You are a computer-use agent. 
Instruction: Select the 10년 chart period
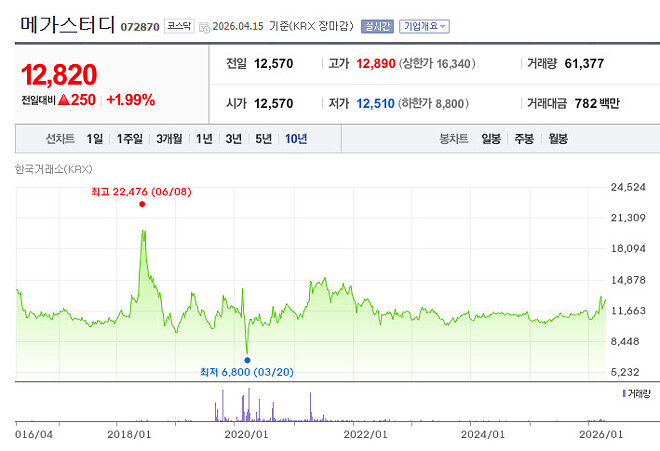tap(296, 139)
